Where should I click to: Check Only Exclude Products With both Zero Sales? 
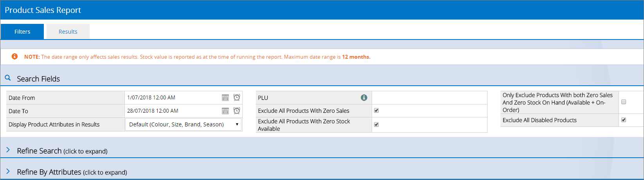tap(624, 102)
